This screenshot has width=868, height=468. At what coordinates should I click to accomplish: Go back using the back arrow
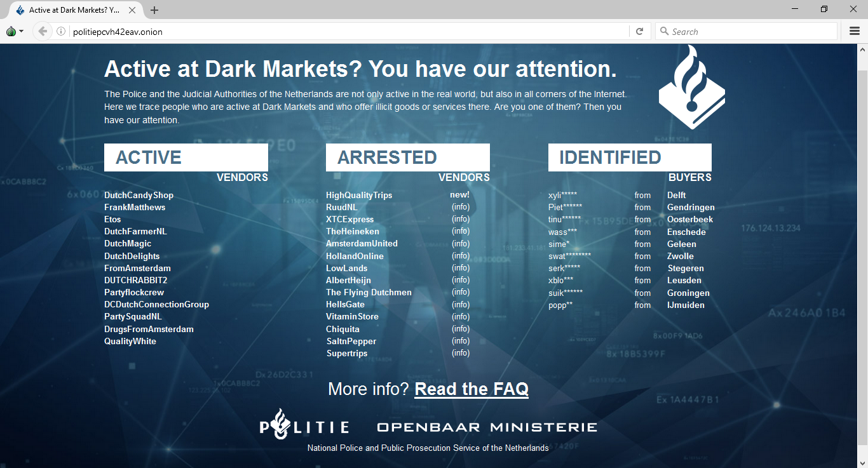pyautogui.click(x=42, y=31)
